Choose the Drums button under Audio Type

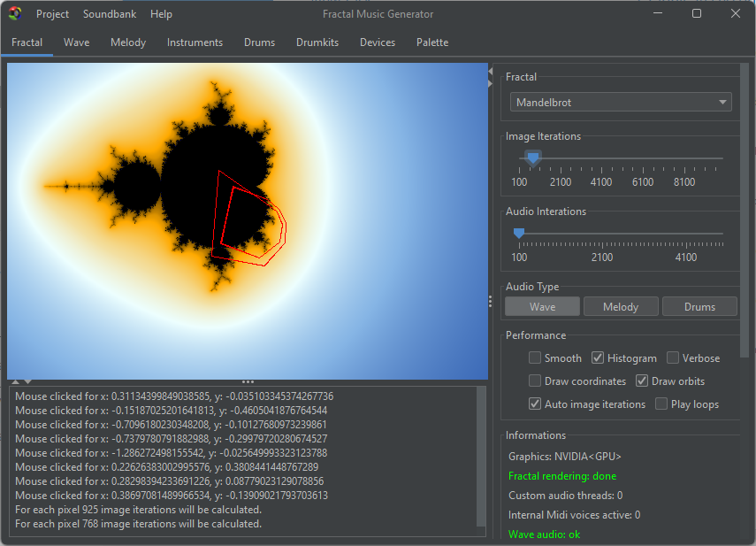[x=699, y=307]
